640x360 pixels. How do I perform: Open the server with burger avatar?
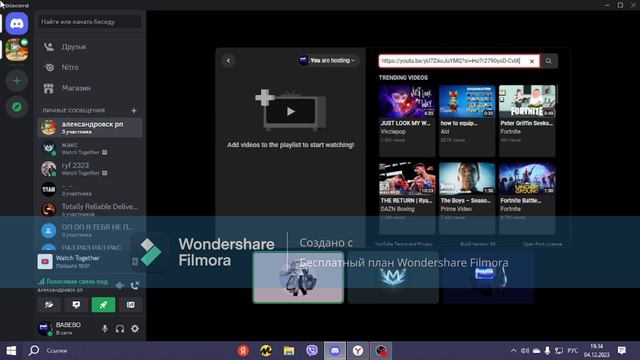(17, 50)
